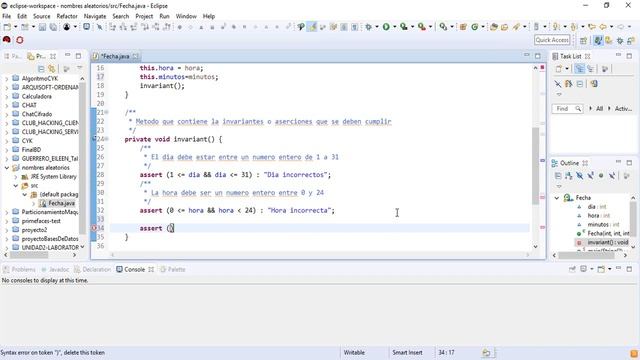This screenshot has width=640, height=360.
Task: Click the Find field in Task List
Action: tap(567, 109)
